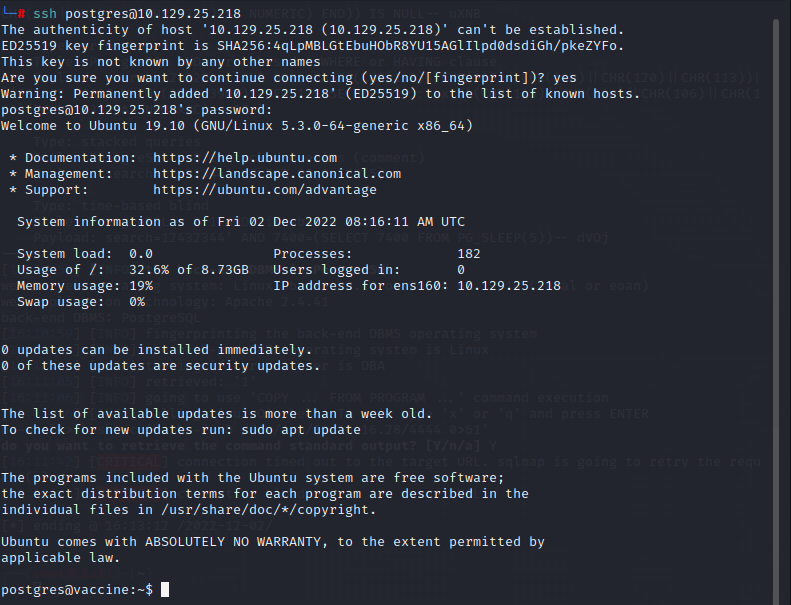Click the Processes count value 182
791x605 pixels.
click(468, 254)
